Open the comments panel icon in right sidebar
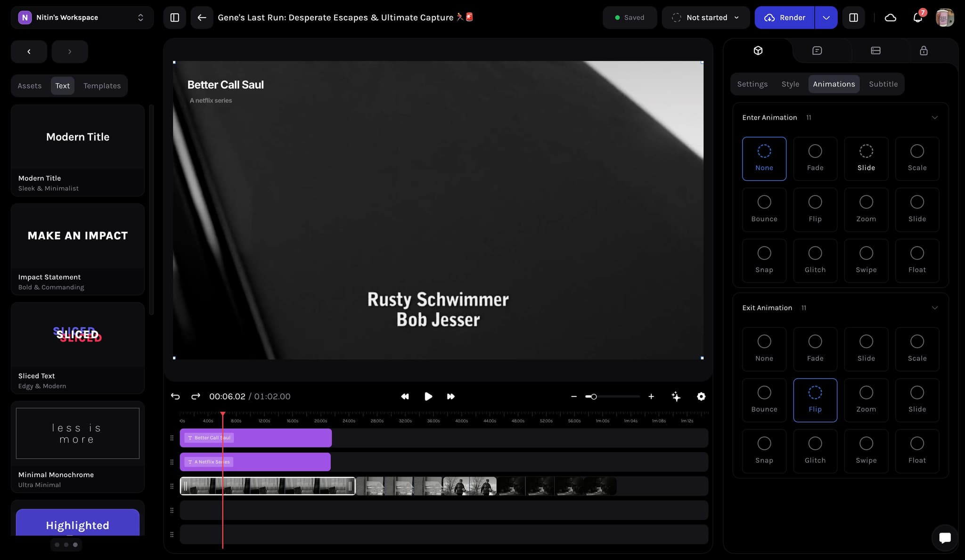This screenshot has height=560, width=965. coord(817,50)
